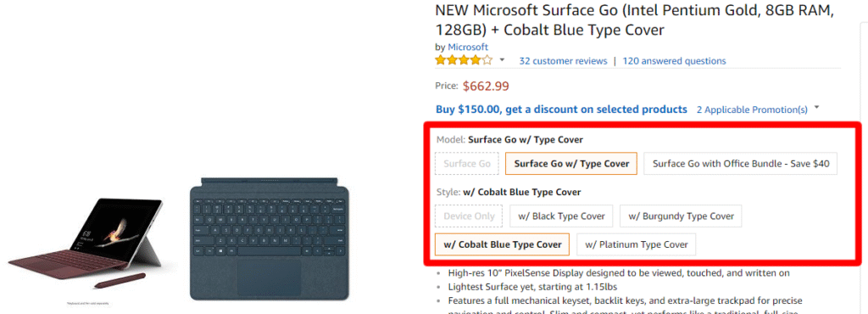
Task: Click the star rating icons
Action: 464,60
